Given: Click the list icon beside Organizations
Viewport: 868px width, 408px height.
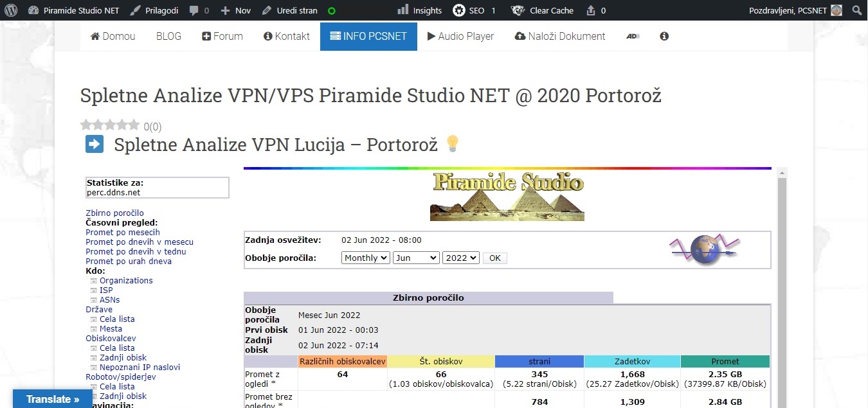Looking at the screenshot, I should pos(94,281).
